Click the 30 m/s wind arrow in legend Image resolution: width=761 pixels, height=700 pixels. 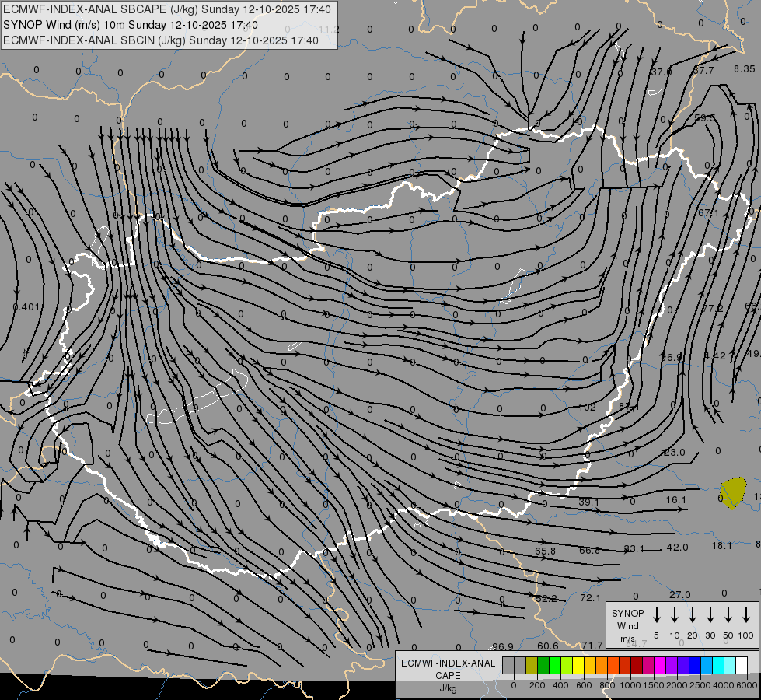[710, 615]
